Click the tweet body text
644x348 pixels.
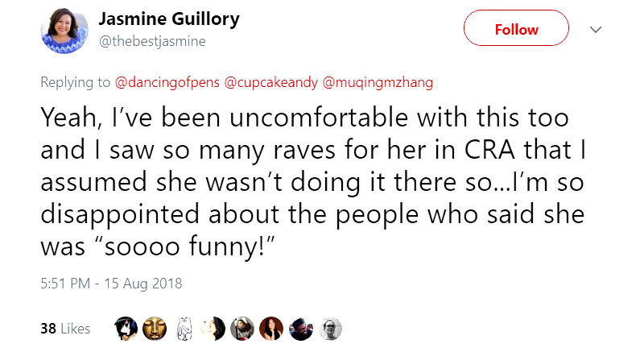306,181
